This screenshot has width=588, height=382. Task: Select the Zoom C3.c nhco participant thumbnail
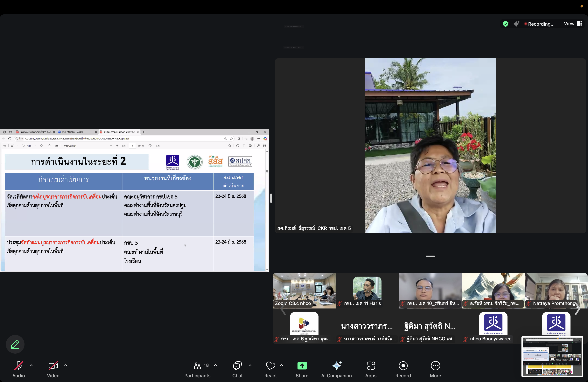pos(304,290)
